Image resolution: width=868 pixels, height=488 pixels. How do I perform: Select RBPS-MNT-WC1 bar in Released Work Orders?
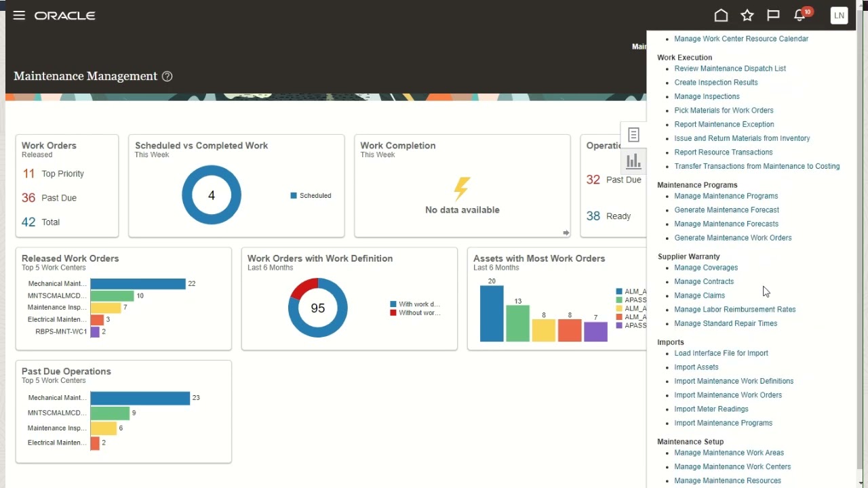point(95,332)
